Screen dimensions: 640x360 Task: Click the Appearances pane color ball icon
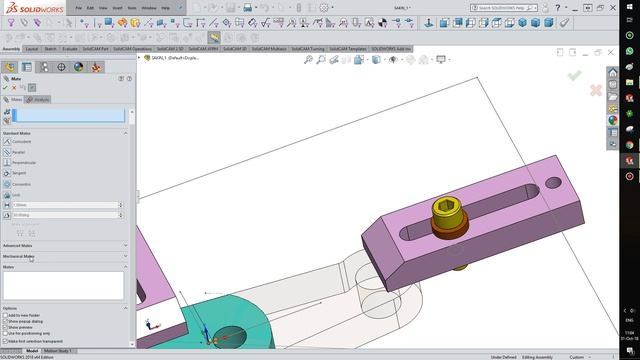pos(613,120)
